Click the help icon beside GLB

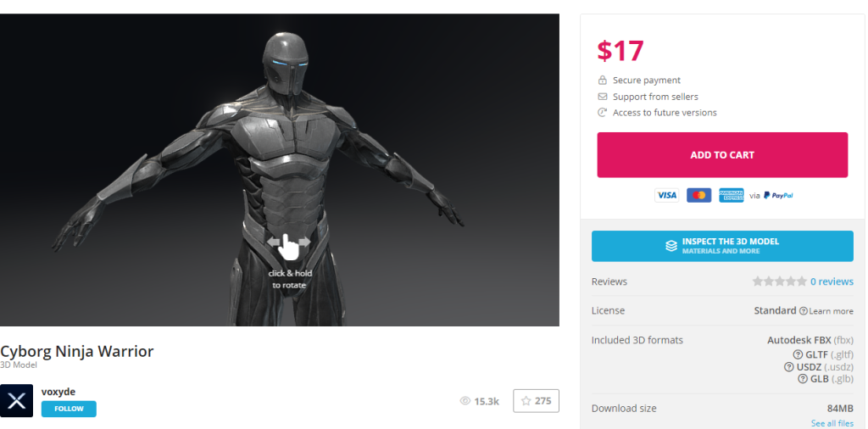tap(803, 379)
